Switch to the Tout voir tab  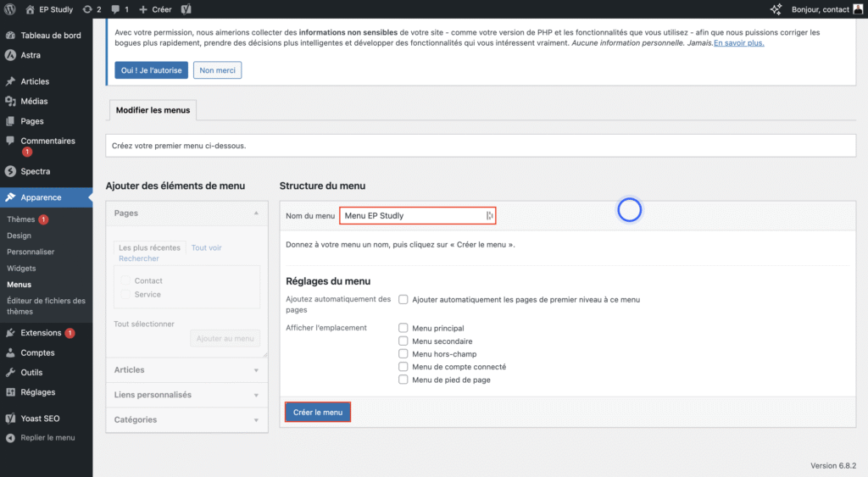[x=206, y=248]
